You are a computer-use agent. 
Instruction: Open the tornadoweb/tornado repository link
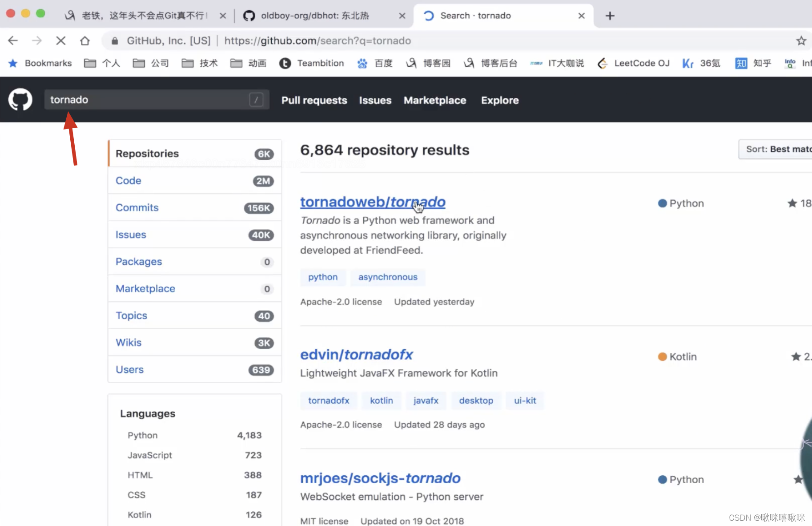coord(373,202)
